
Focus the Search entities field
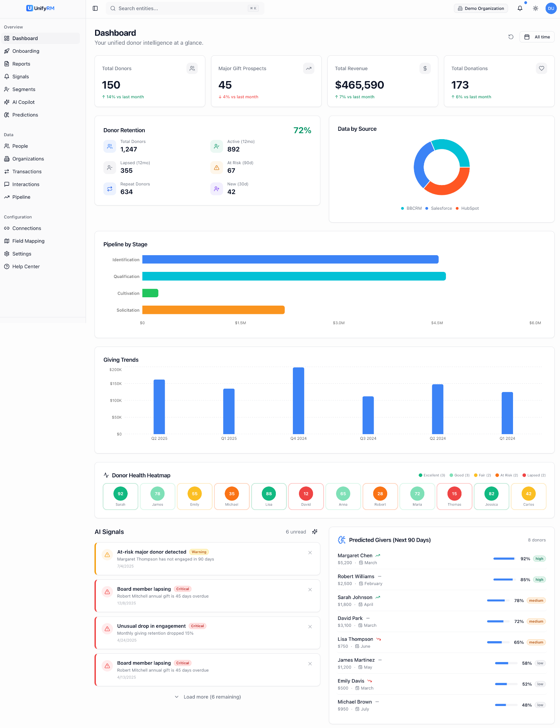[x=185, y=8]
